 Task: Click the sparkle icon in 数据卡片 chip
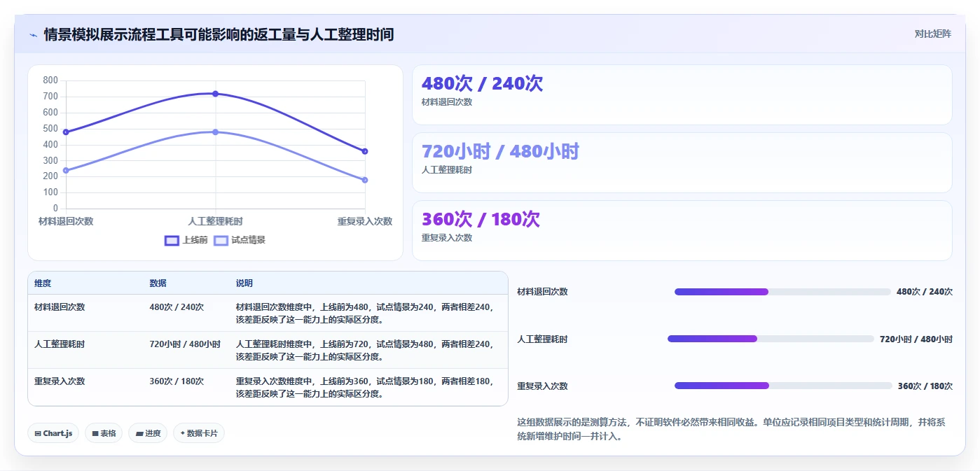pos(182,433)
